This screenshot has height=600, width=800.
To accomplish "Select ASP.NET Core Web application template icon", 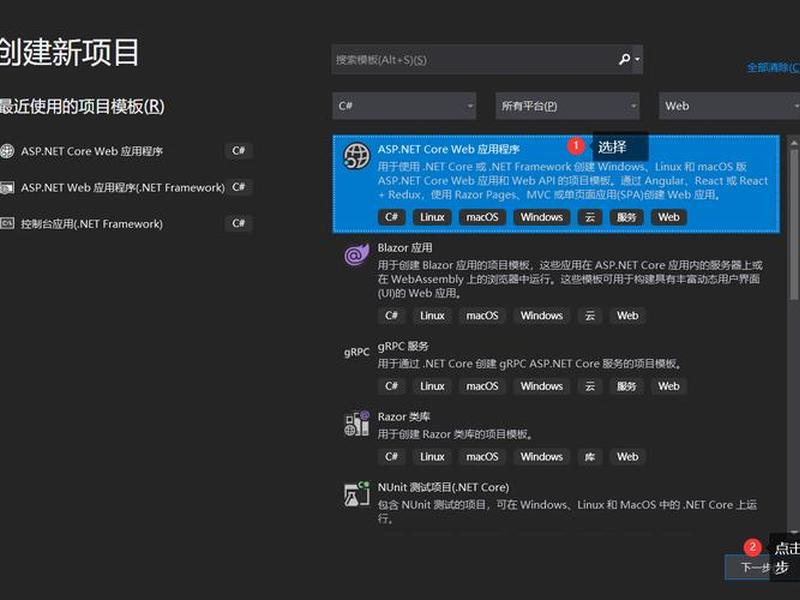I will pyautogui.click(x=356, y=156).
